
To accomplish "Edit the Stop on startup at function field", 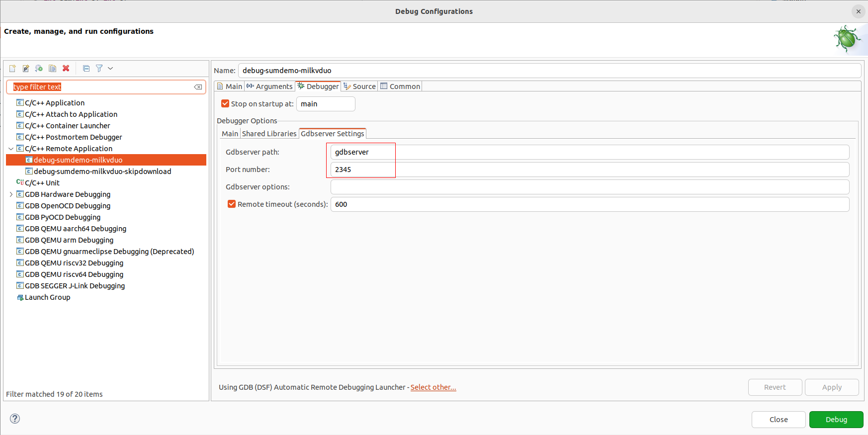I will (326, 104).
